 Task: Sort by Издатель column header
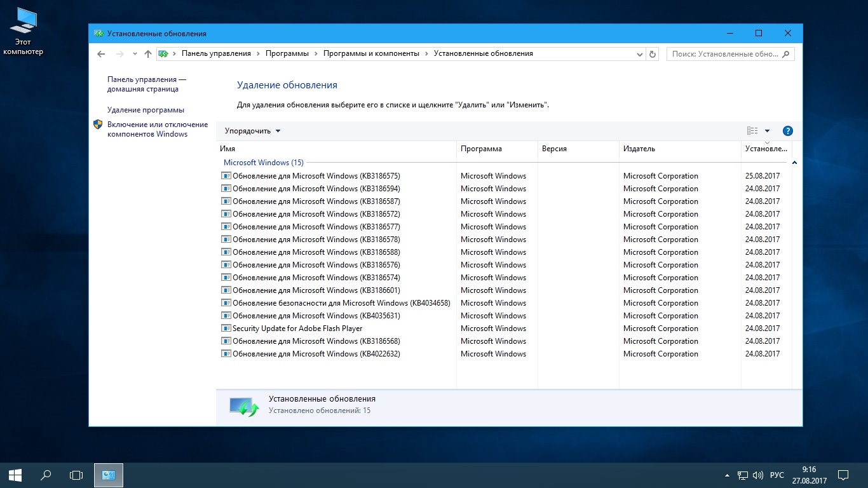pos(680,149)
